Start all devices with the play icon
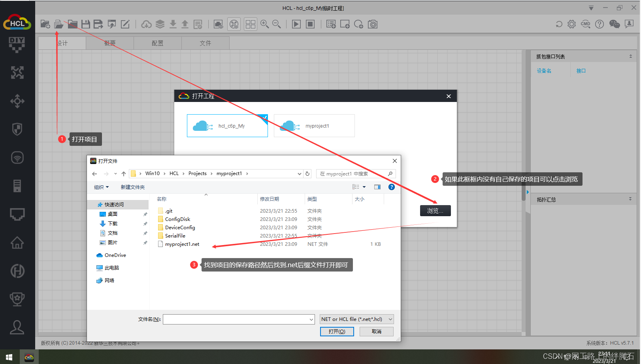Image resolution: width=641 pixels, height=364 pixels. 296,24
